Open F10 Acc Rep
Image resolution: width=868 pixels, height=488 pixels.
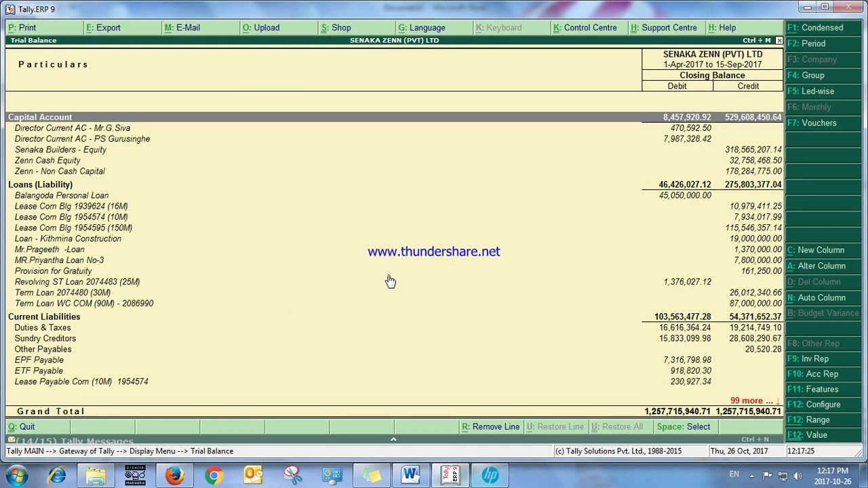pos(824,374)
